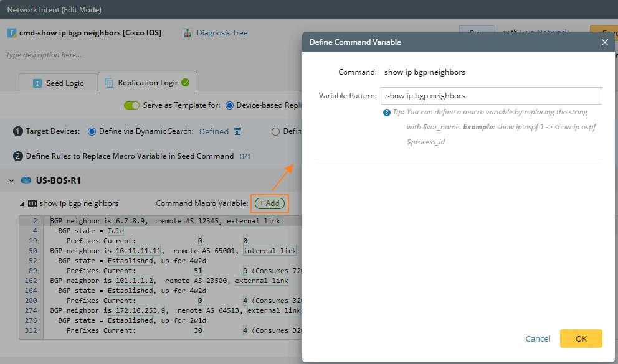Click Established value on line 52
This screenshot has width=618, height=364.
tap(130, 261)
